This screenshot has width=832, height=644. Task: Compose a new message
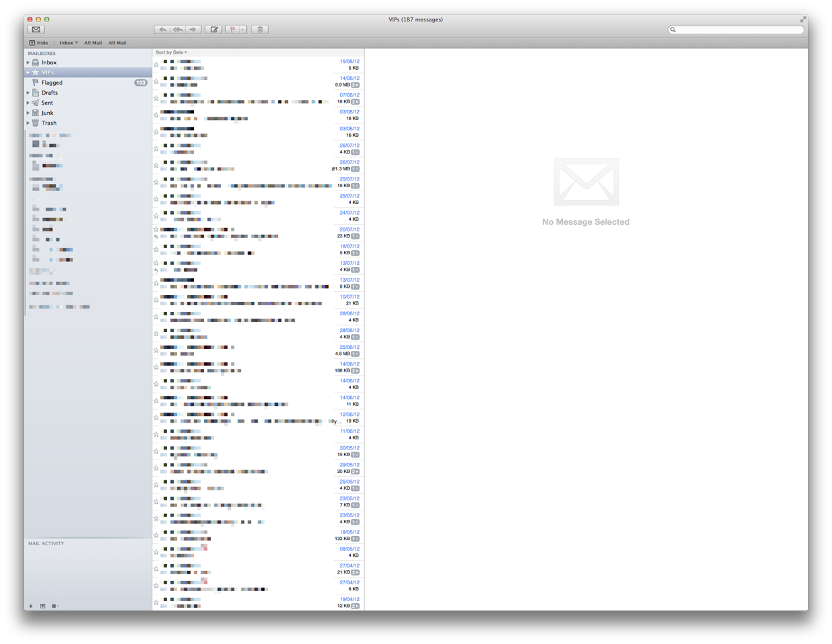[x=213, y=30]
